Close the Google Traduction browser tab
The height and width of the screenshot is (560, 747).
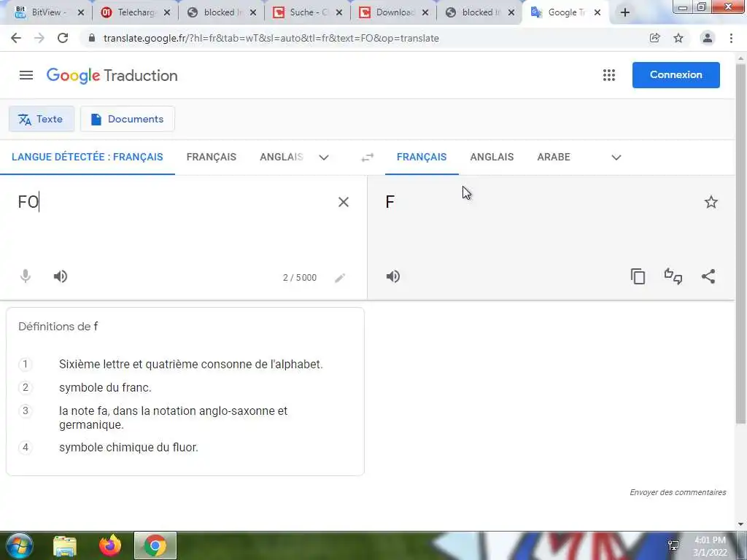click(x=597, y=12)
